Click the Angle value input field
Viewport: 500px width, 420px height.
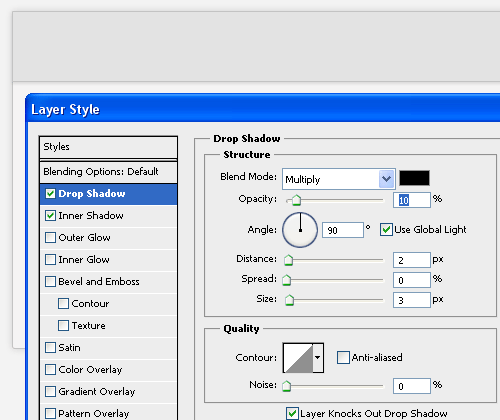click(x=343, y=230)
